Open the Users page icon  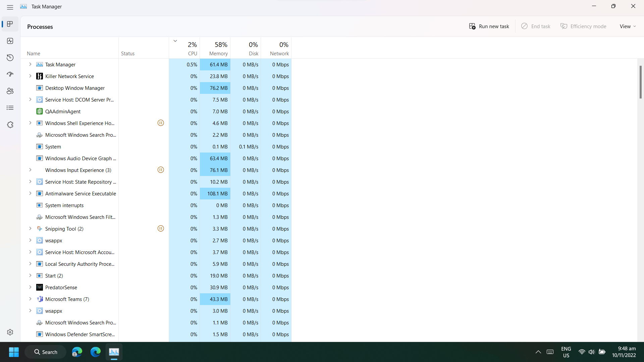click(x=10, y=91)
